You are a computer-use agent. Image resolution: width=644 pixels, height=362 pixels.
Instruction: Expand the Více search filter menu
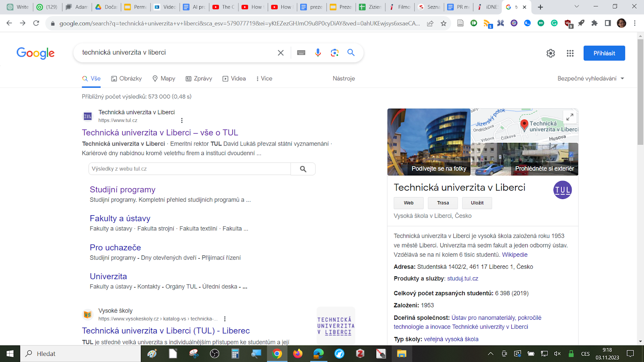pyautogui.click(x=264, y=78)
